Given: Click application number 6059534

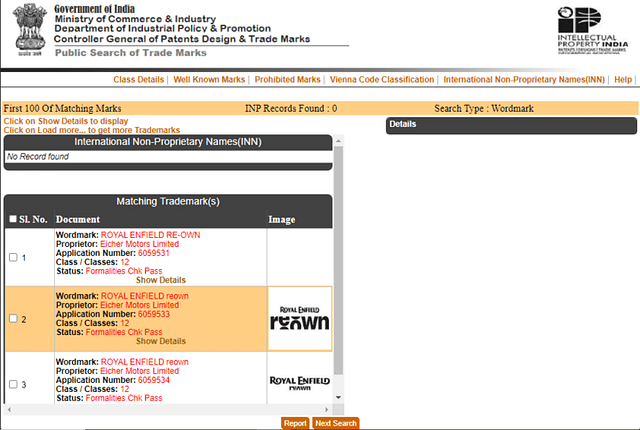Looking at the screenshot, I should click(x=154, y=380).
